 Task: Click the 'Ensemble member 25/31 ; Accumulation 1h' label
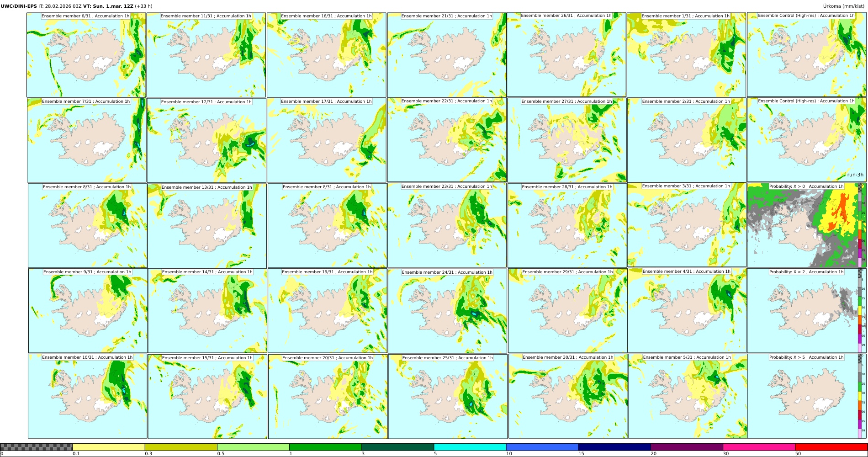[x=448, y=358]
